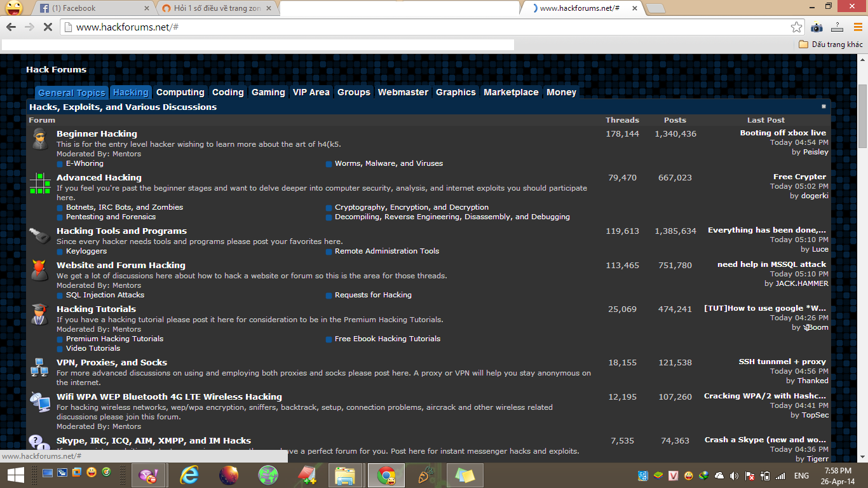
Task: Open the Hack Forums home link
Action: click(56, 70)
